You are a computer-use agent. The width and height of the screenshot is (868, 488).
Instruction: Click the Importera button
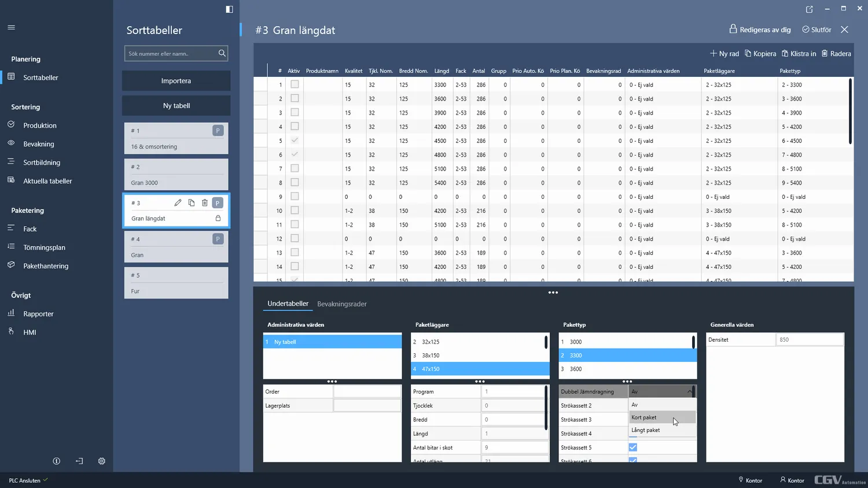pos(176,81)
